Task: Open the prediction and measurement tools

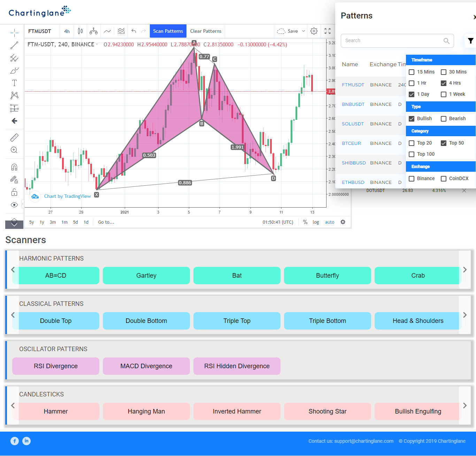Action: (x=14, y=108)
